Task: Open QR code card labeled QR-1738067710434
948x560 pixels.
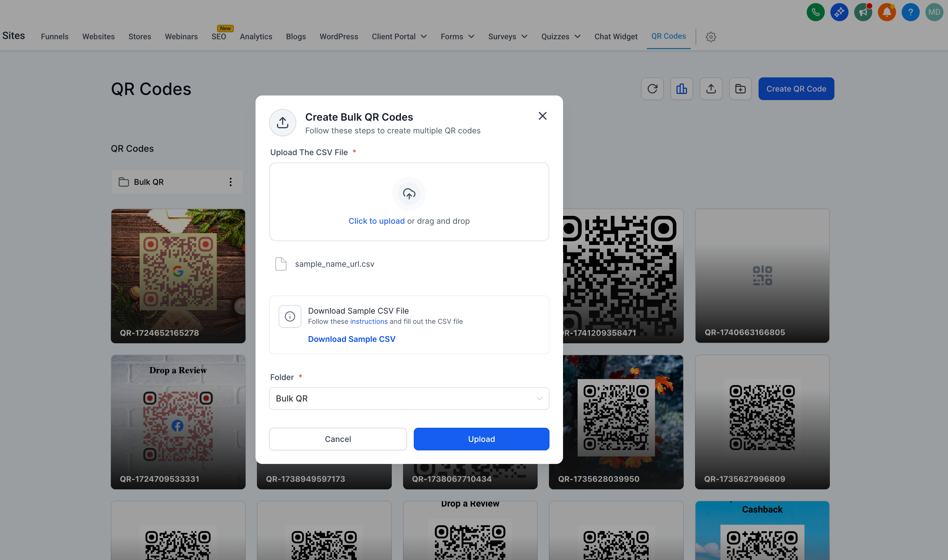Action: (470, 477)
